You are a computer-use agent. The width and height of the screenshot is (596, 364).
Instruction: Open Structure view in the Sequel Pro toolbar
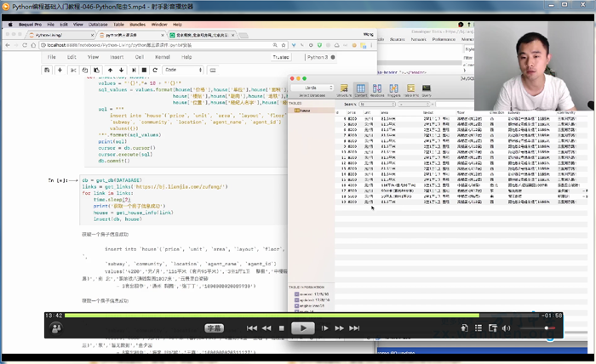[344, 90]
